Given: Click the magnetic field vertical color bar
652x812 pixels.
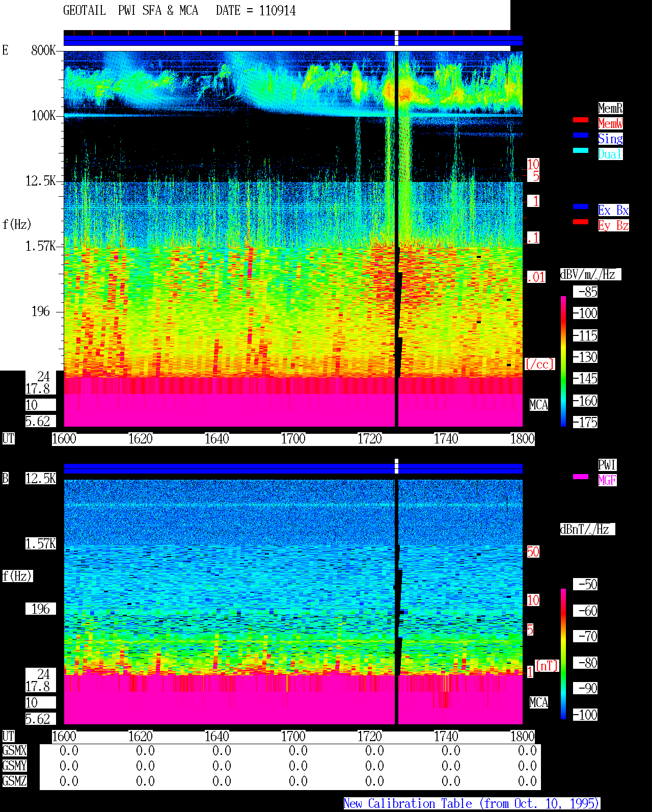Looking at the screenshot, I should pos(563,654).
